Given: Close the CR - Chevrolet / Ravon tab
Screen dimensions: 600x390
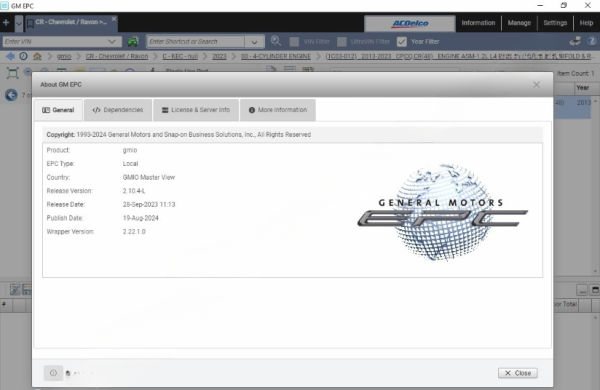Looking at the screenshot, I should click(x=114, y=19).
